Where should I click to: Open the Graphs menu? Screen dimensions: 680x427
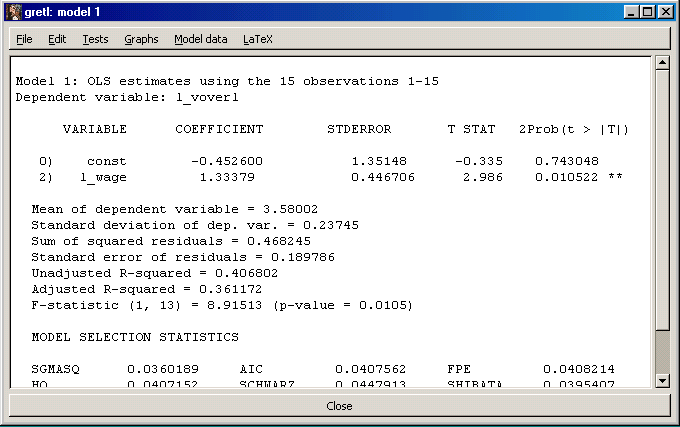(x=141, y=40)
